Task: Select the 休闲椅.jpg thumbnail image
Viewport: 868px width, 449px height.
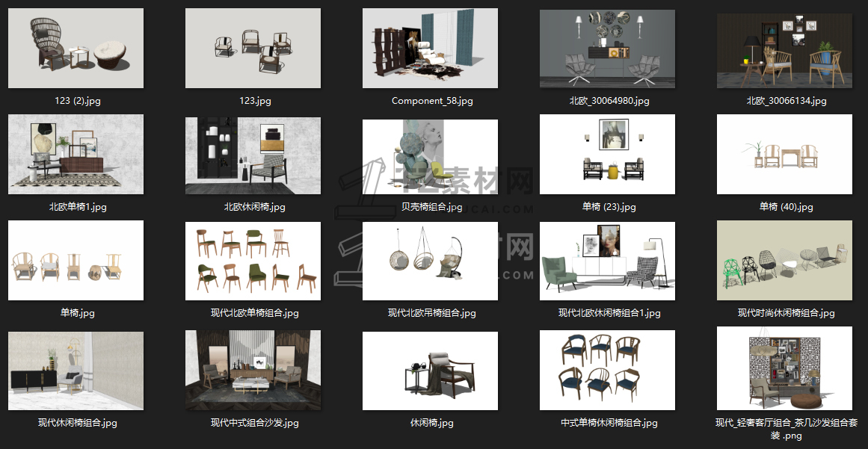Action: [430, 371]
